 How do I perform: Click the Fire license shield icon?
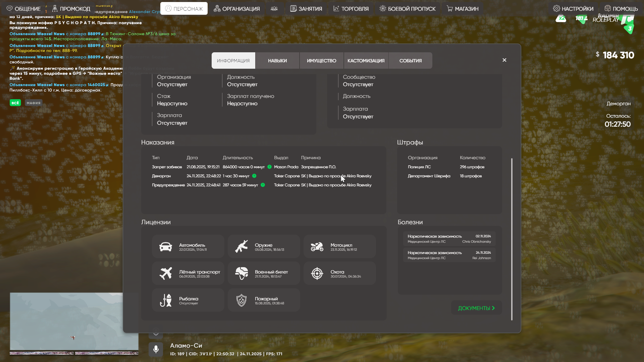pyautogui.click(x=241, y=300)
